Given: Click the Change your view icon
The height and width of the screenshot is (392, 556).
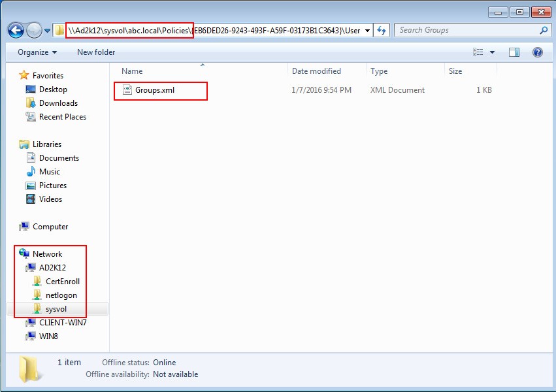Looking at the screenshot, I should coord(478,52).
